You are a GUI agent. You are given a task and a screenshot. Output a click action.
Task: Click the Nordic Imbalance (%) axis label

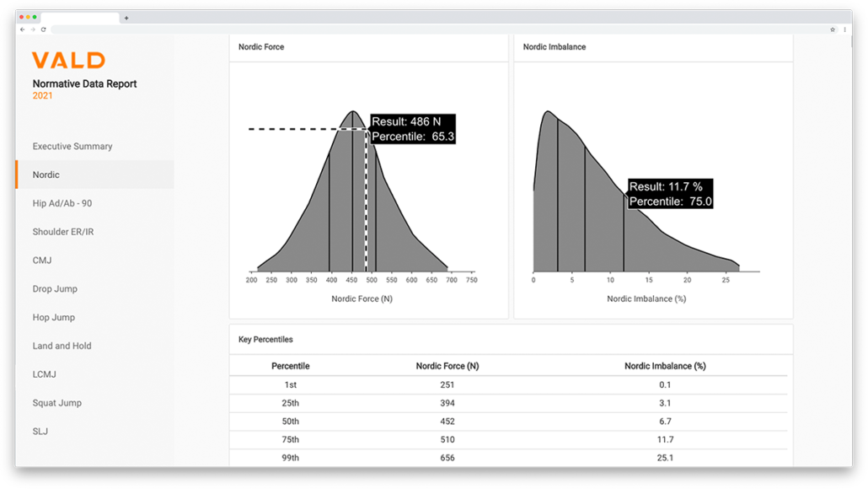coord(646,299)
